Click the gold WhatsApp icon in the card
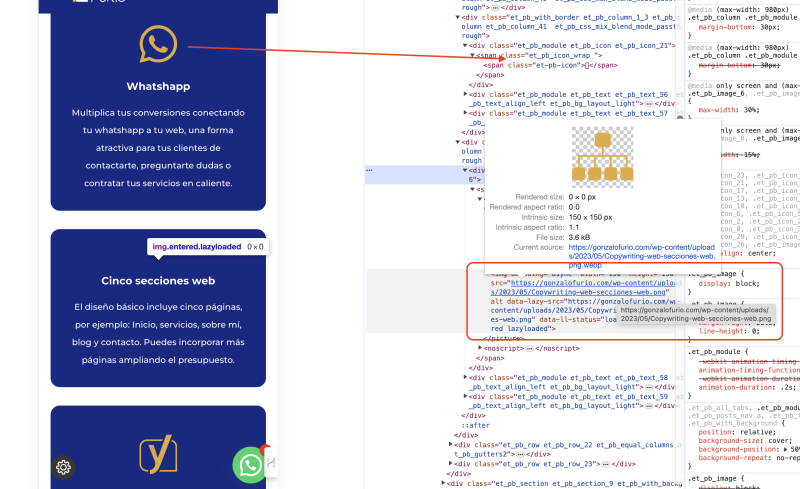The width and height of the screenshot is (800, 489). [x=158, y=45]
